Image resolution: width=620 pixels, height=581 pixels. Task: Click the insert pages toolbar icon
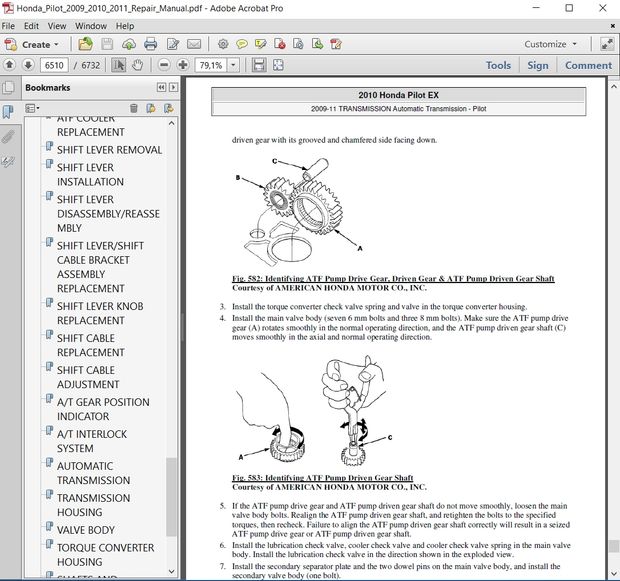click(x=317, y=44)
